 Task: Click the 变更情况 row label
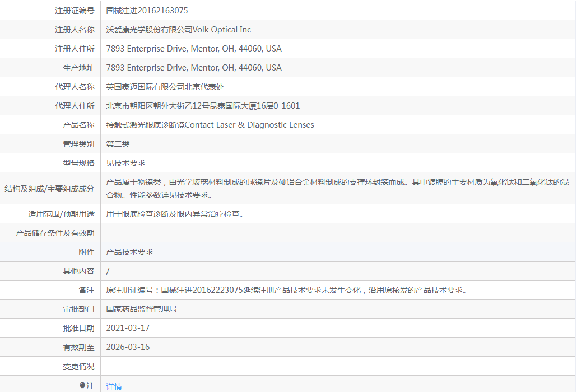tap(78, 367)
